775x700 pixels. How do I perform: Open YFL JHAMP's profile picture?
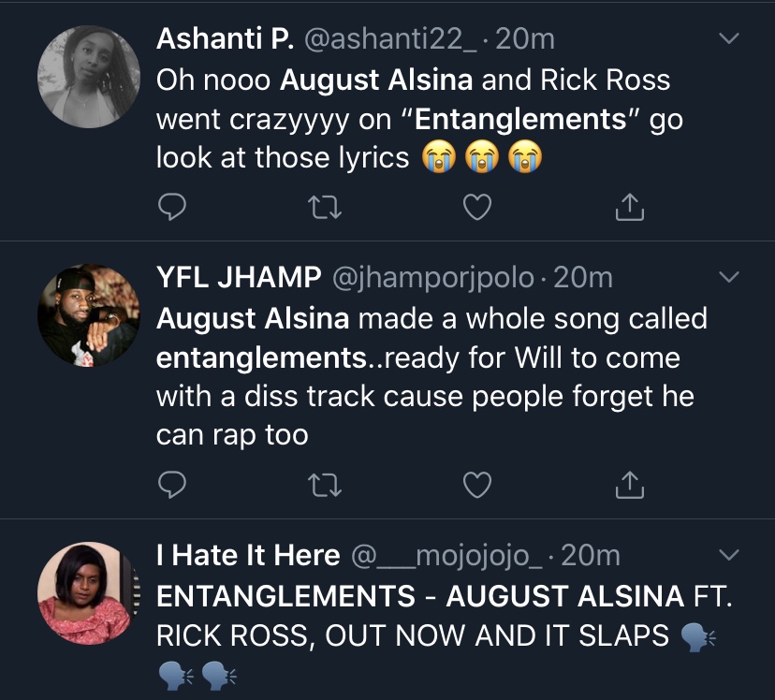coord(89,315)
